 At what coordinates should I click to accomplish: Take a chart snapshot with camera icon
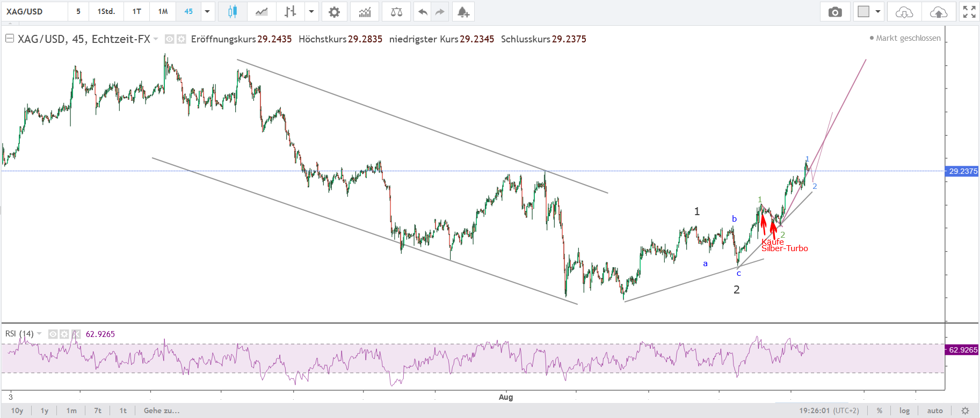tap(835, 12)
